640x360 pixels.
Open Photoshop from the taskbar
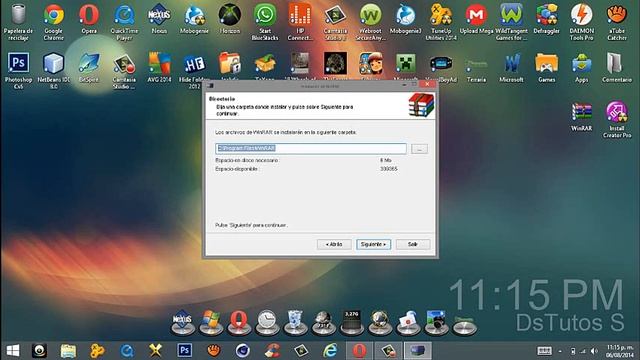[184, 350]
